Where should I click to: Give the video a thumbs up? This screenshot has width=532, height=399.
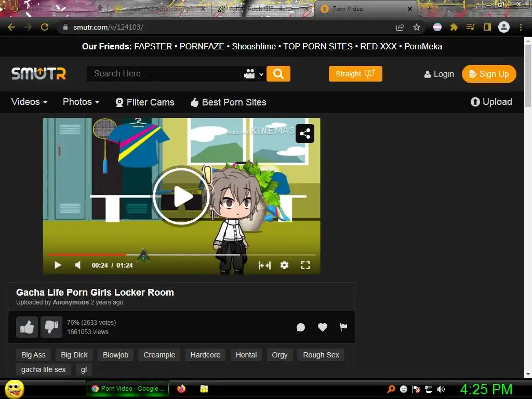point(27,327)
